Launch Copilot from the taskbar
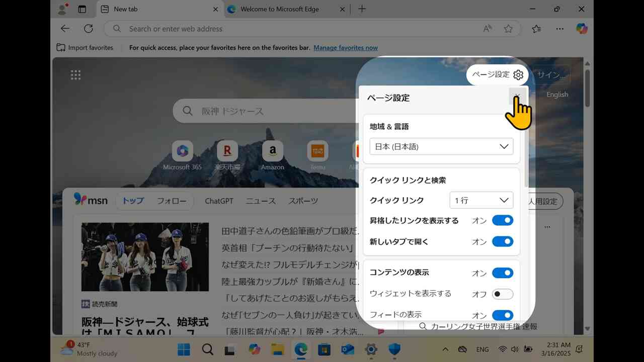The height and width of the screenshot is (362, 644). [254, 349]
